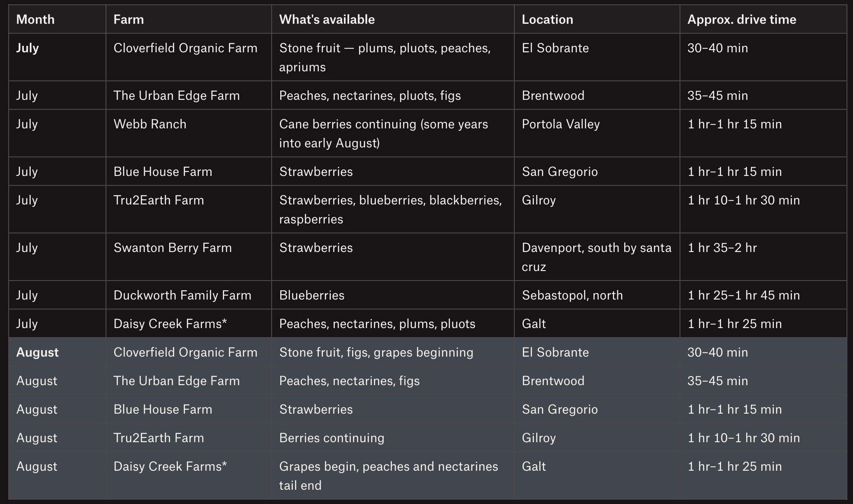The image size is (853, 504).
Task: Select Blue House Farm in July row
Action: coord(163,172)
